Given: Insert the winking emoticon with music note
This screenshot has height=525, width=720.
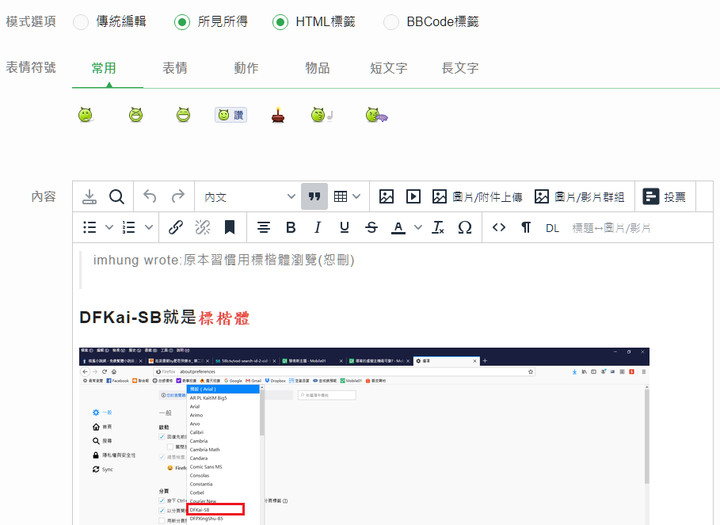Looking at the screenshot, I should click(321, 115).
